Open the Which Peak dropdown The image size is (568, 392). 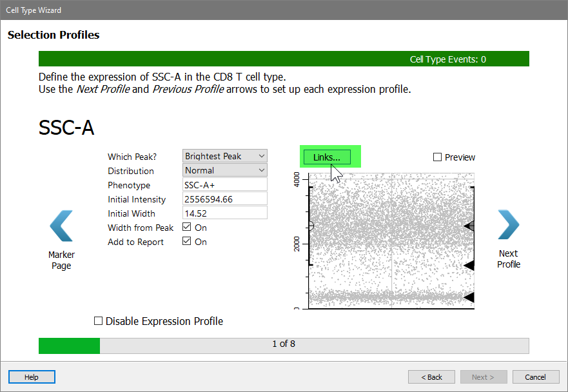(224, 157)
